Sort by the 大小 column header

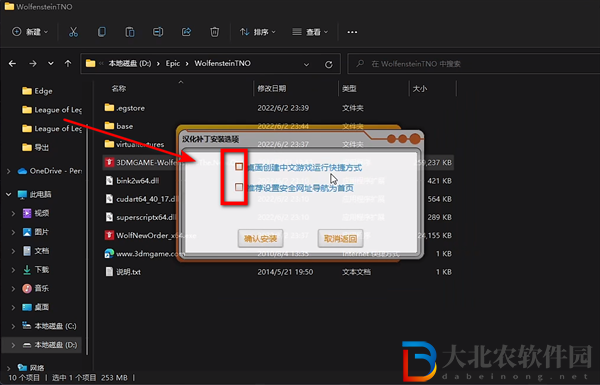pyautogui.click(x=420, y=89)
